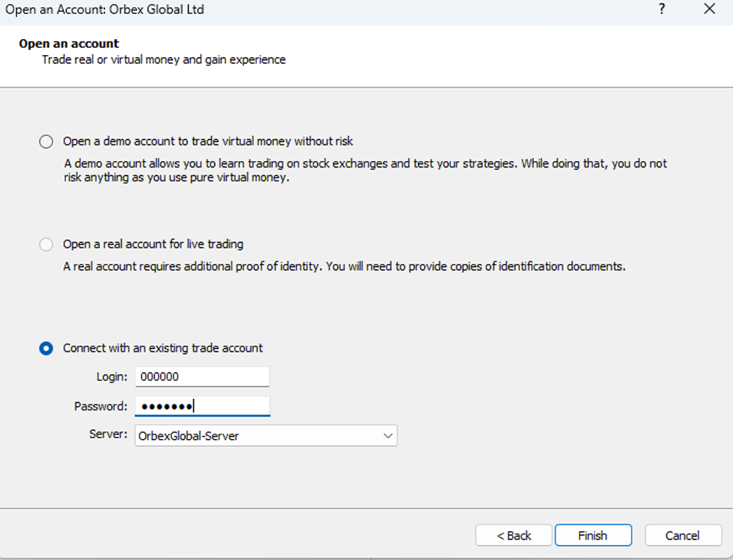Open the Server dropdown list
Viewport: 733px width, 560px height.
point(266,436)
